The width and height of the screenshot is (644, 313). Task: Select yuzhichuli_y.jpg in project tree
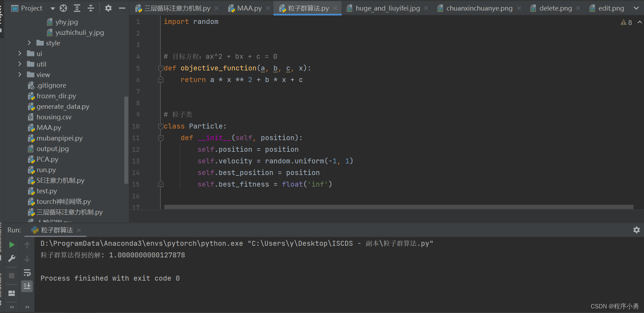tap(75, 32)
